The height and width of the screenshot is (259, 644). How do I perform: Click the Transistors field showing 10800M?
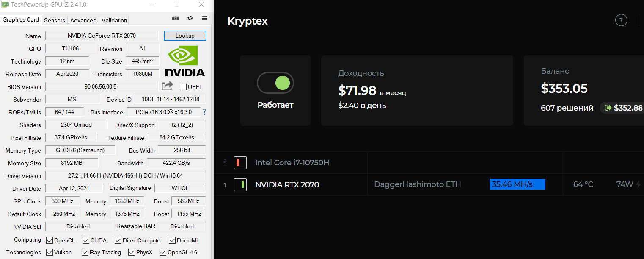pyautogui.click(x=143, y=74)
